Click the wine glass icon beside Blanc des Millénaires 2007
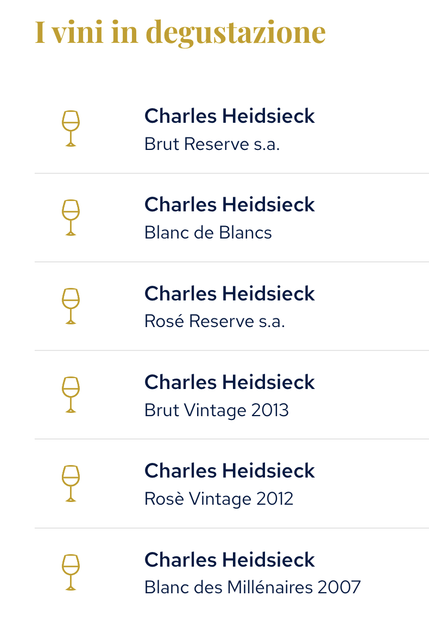429x640 pixels. point(71,572)
